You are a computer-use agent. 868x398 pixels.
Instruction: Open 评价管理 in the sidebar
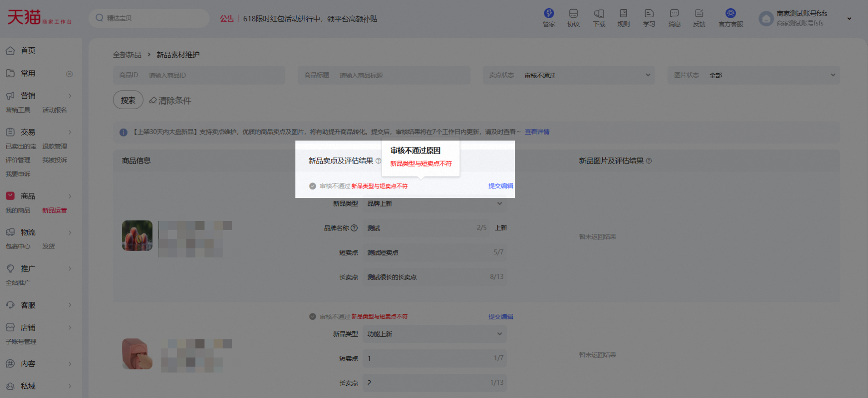[18, 160]
